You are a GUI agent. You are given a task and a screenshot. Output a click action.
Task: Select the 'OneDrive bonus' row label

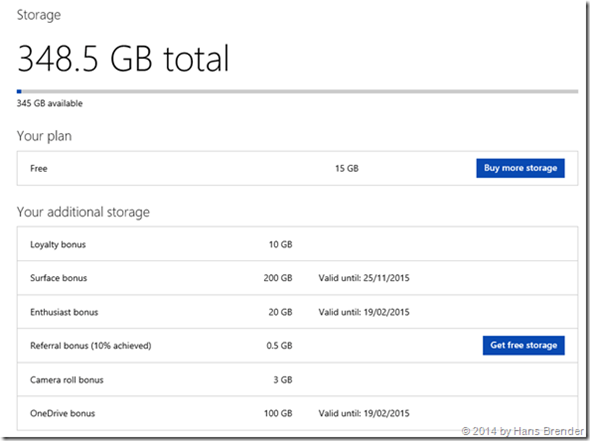(62, 414)
